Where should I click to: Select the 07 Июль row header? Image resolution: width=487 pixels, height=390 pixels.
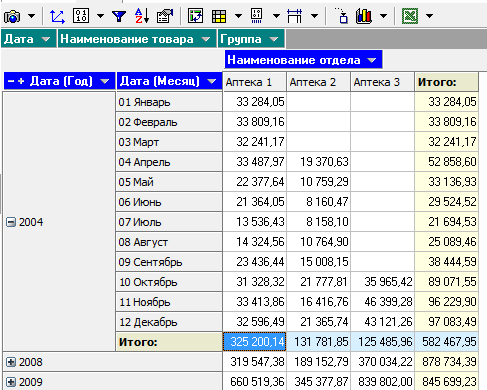click(x=169, y=222)
